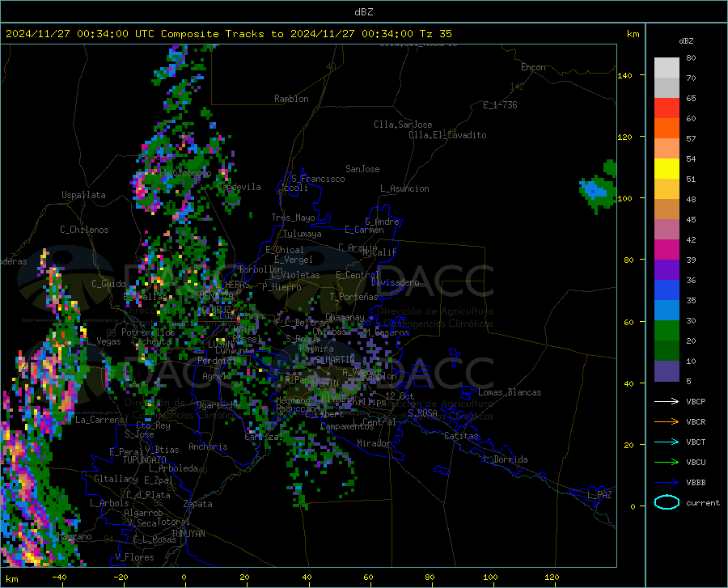The width and height of the screenshot is (728, 588).
Task: Select the bright green 20-30 dBZ swatch
Action: tap(667, 331)
